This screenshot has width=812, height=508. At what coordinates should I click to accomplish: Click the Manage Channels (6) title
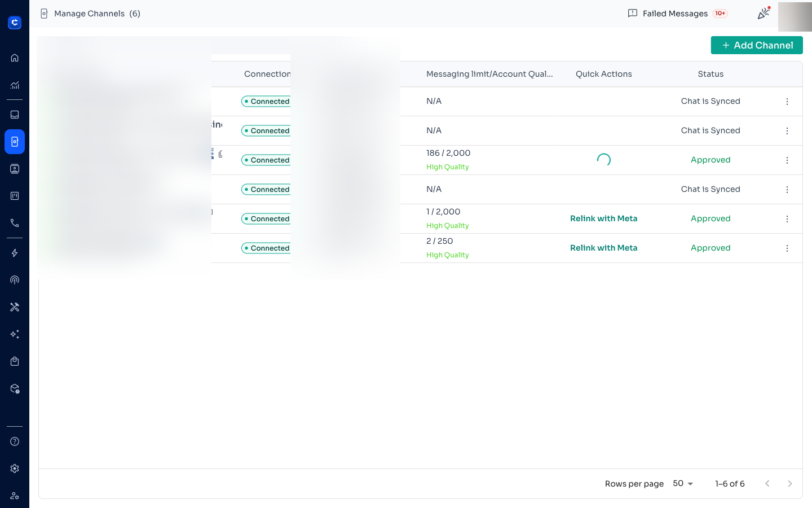pyautogui.click(x=97, y=14)
